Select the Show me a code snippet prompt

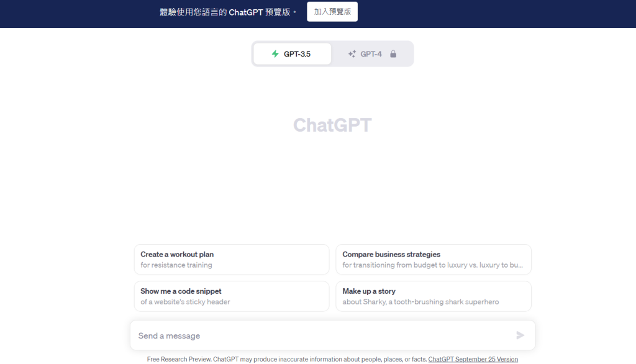(232, 296)
